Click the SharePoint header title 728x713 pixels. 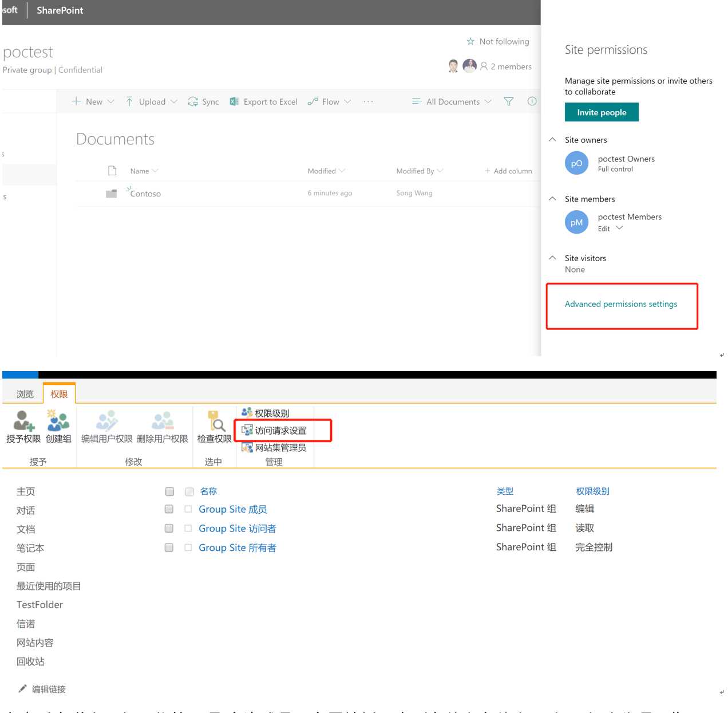(60, 10)
